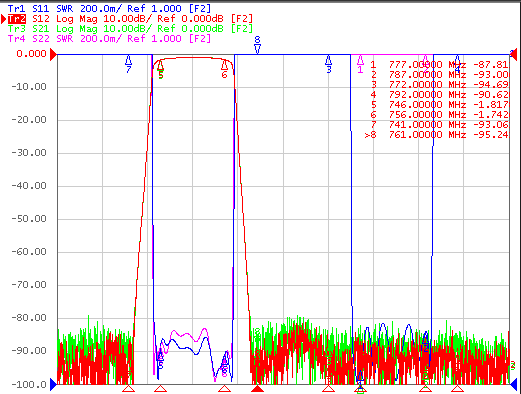Click the active marker 8 row showing 761 MHz

pyautogui.click(x=437, y=135)
